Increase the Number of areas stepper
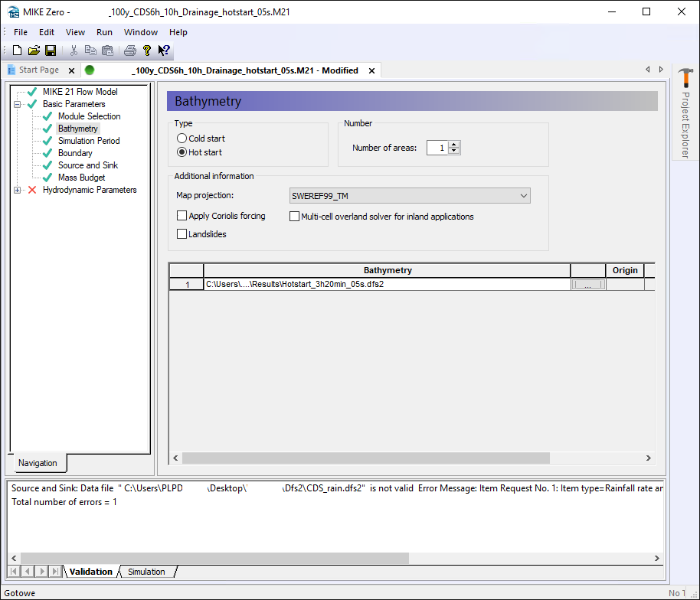This screenshot has width=700, height=600. coord(454,144)
